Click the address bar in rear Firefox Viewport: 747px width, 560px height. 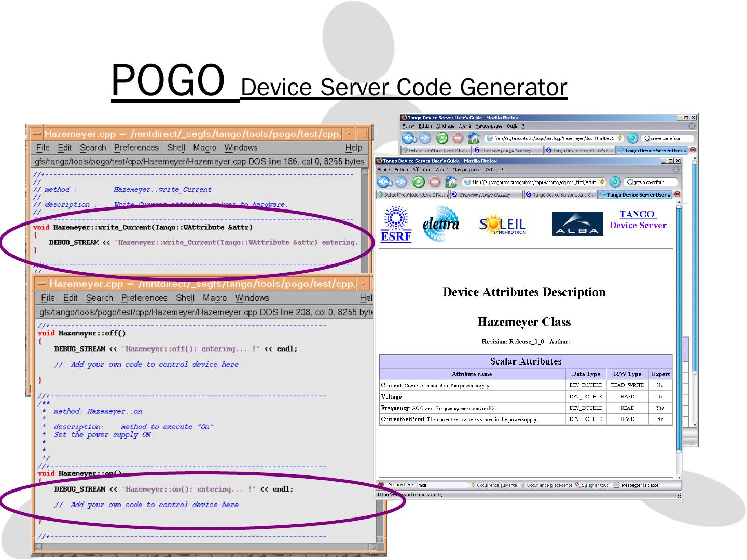click(x=554, y=138)
